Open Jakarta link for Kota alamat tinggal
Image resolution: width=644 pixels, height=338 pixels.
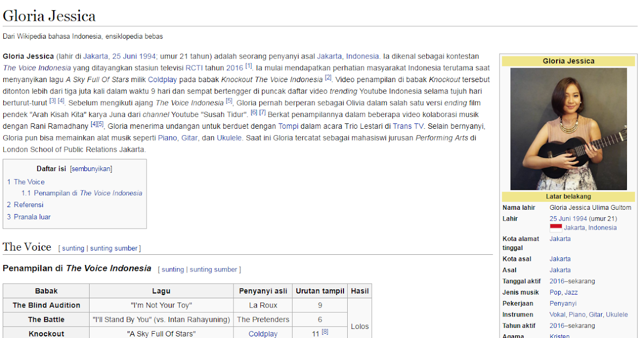(560, 239)
